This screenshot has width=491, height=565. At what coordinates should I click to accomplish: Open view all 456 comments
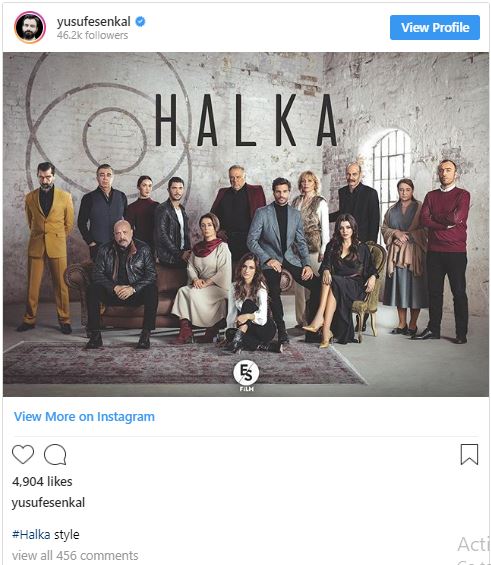[75, 555]
